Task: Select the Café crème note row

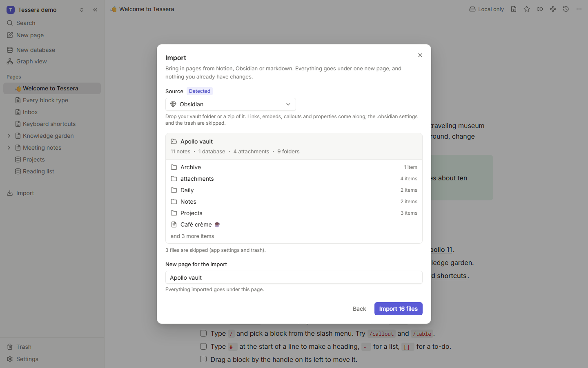Action: (294, 224)
